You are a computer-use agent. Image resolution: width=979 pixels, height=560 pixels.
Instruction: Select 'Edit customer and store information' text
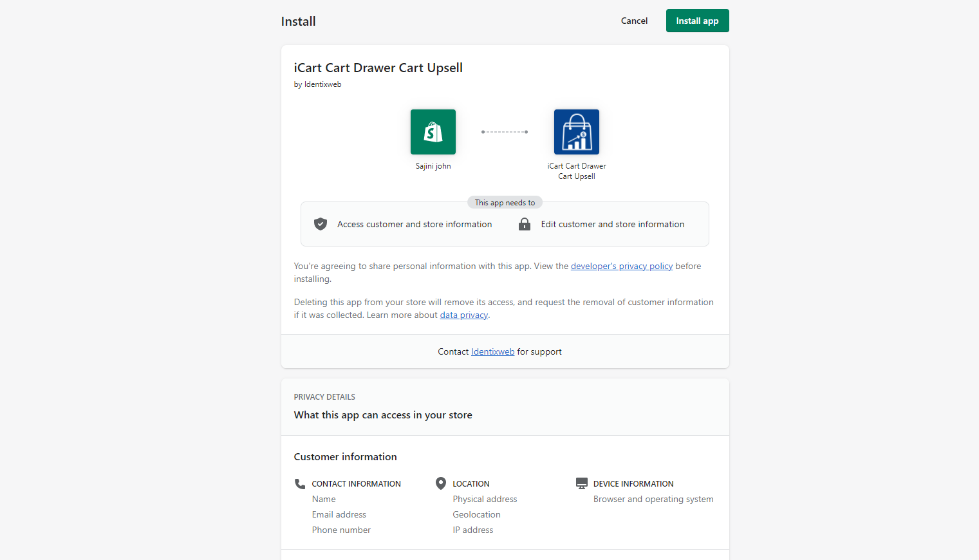612,224
